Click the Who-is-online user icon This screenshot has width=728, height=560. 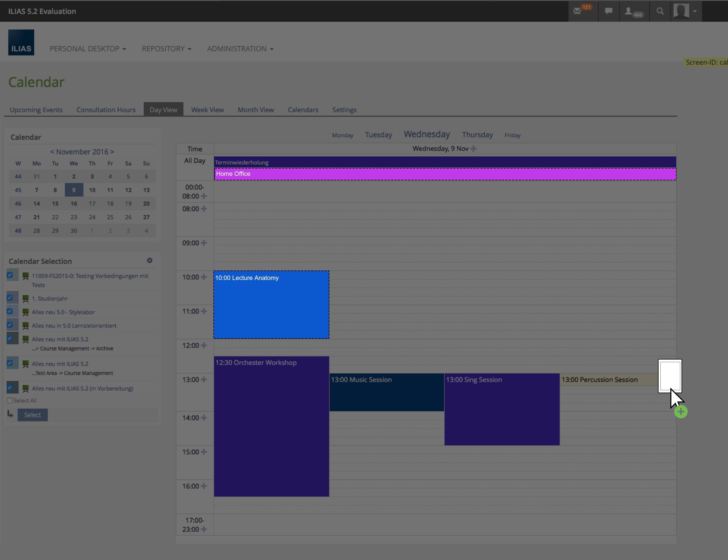click(x=629, y=11)
